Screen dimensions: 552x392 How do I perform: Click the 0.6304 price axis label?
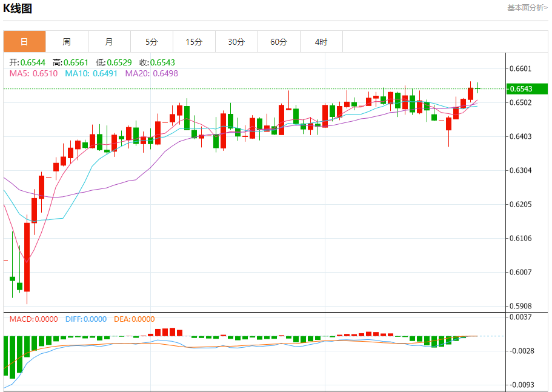(520, 170)
